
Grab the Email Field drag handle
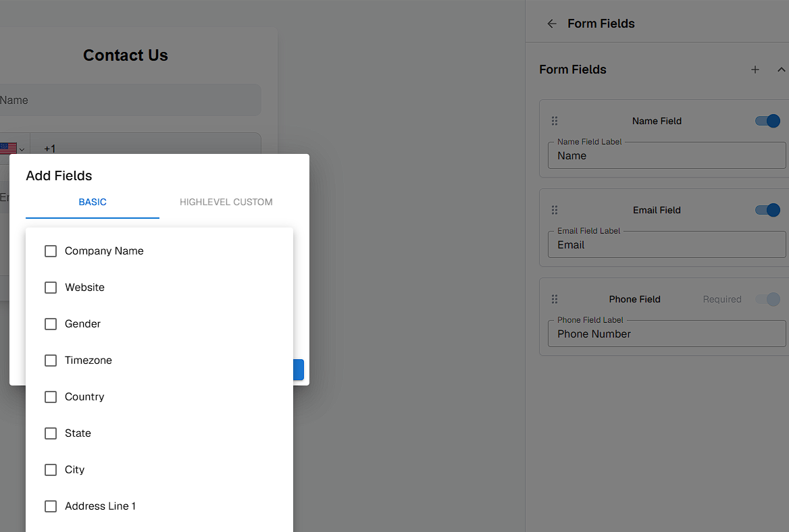point(555,210)
